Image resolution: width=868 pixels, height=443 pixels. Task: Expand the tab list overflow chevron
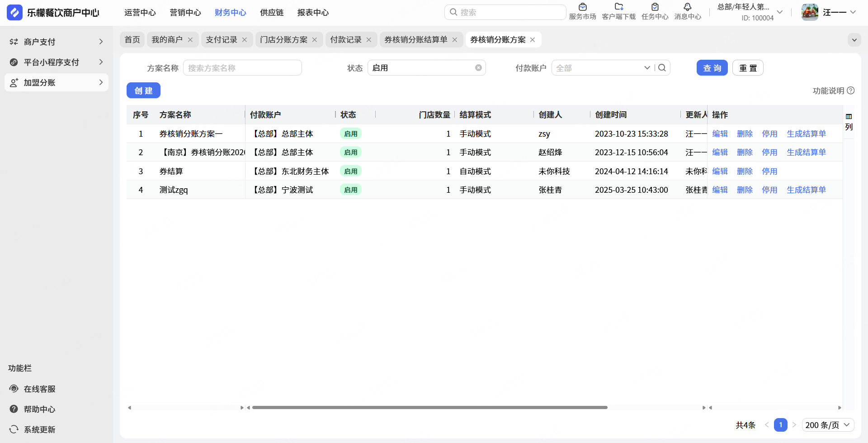pos(854,40)
